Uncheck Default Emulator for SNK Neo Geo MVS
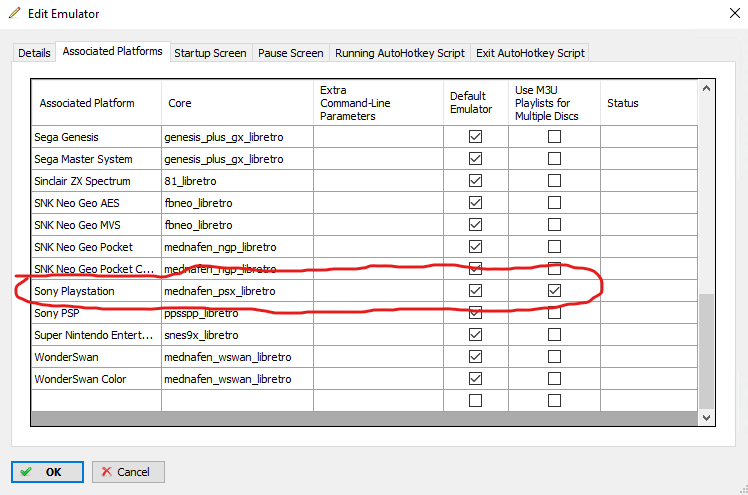The image size is (748, 495). [x=475, y=225]
